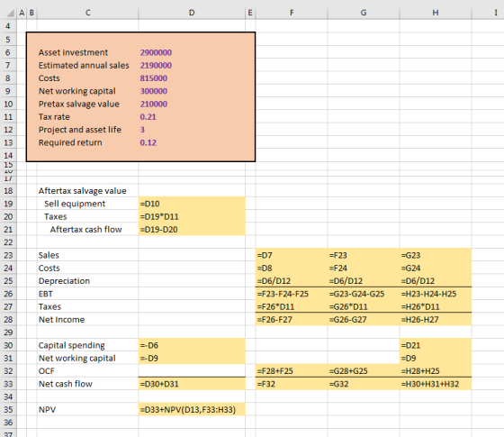This screenshot has width=504, height=437.
Task: Click the Asset investment value 2900000
Action: click(x=156, y=52)
